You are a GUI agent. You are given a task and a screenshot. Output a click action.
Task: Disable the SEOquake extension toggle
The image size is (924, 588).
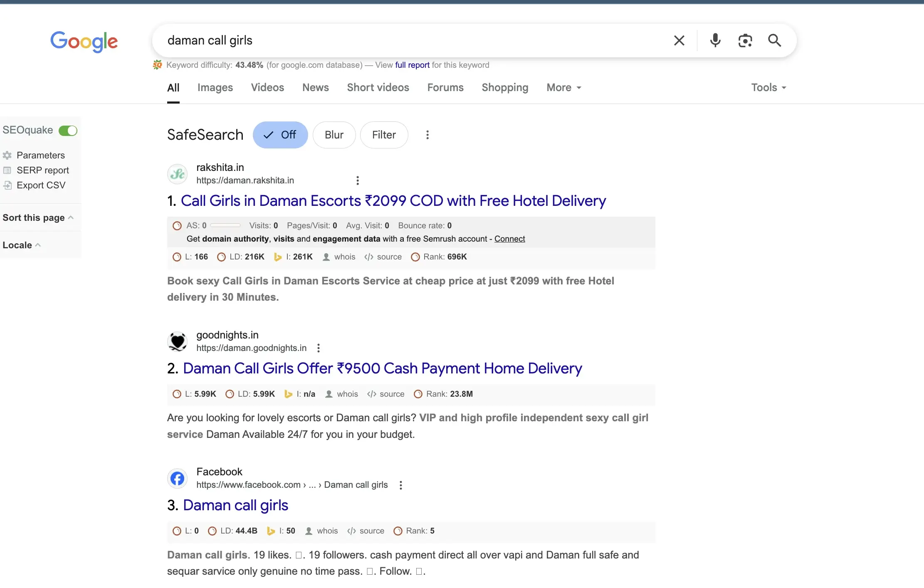[x=68, y=130]
